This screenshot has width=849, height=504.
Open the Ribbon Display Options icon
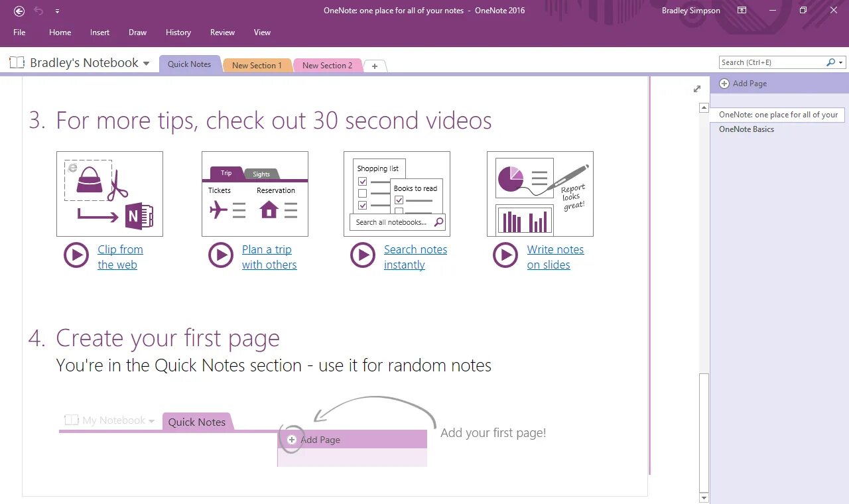click(x=742, y=11)
